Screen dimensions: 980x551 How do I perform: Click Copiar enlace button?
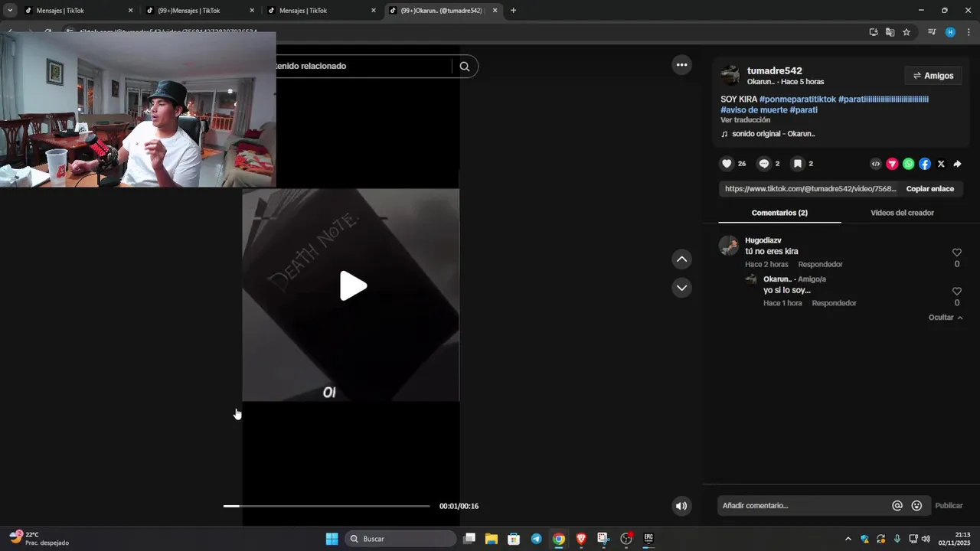pos(930,189)
